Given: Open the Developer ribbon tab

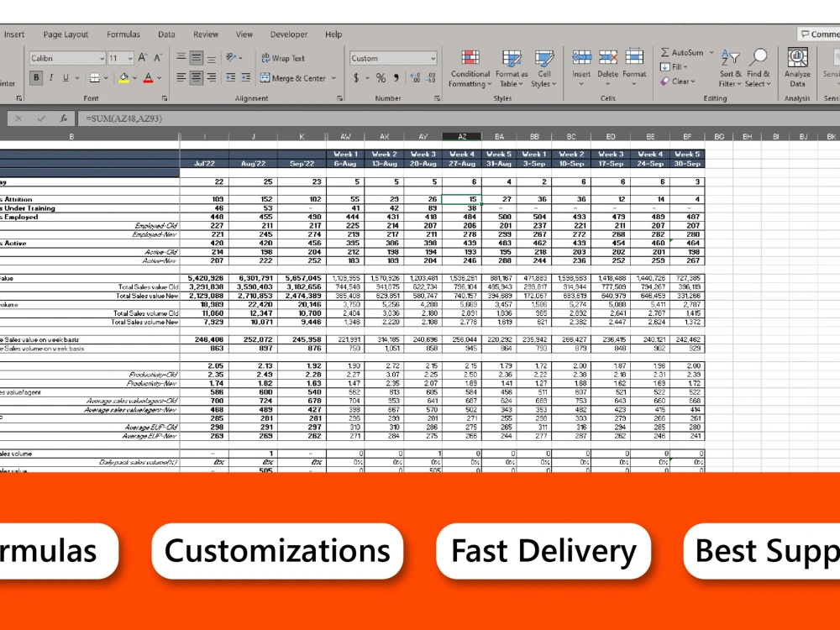Looking at the screenshot, I should 289,34.
